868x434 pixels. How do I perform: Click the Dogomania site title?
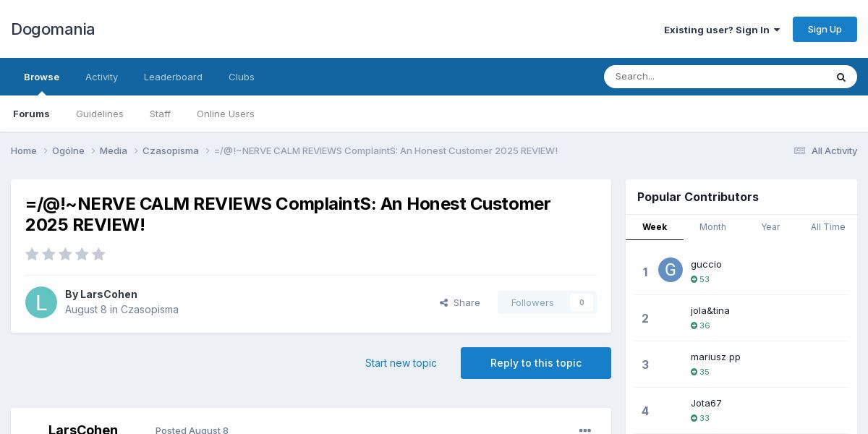(53, 29)
